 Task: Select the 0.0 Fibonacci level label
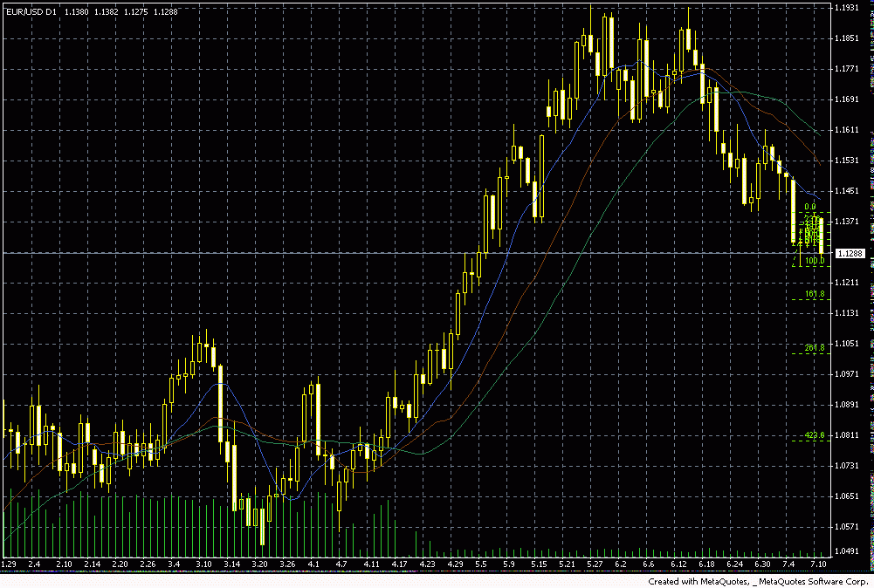(810, 207)
